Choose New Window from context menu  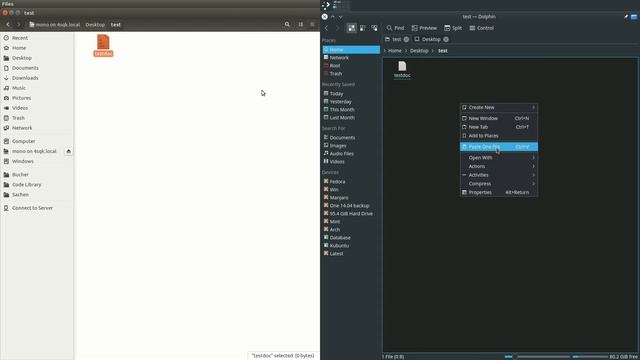pyautogui.click(x=498, y=118)
